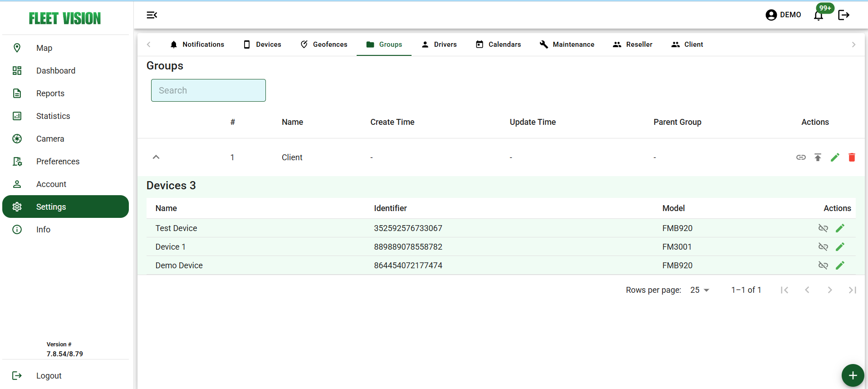Delete the Client group with trash icon
The width and height of the screenshot is (868, 389).
(x=852, y=157)
